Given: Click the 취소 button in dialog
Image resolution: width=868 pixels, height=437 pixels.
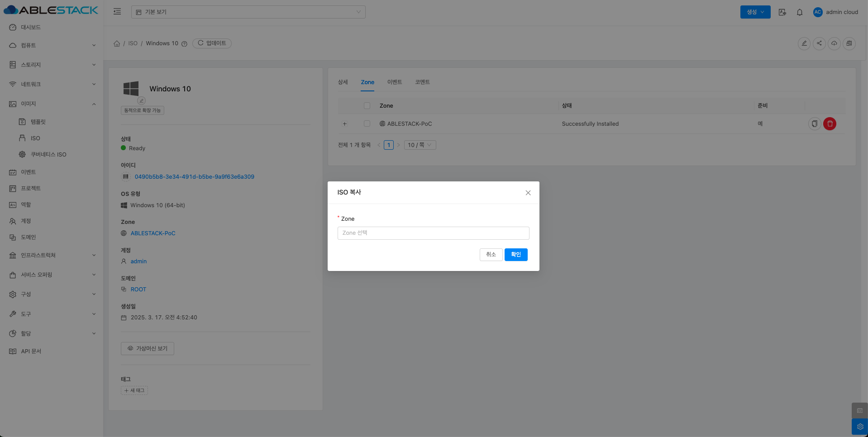Looking at the screenshot, I should [x=491, y=254].
